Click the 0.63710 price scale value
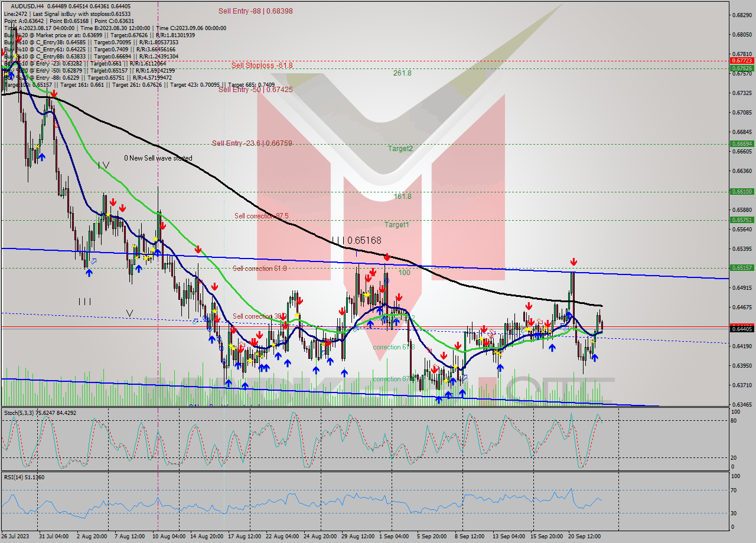This screenshot has height=543, width=756. pyautogui.click(x=742, y=385)
